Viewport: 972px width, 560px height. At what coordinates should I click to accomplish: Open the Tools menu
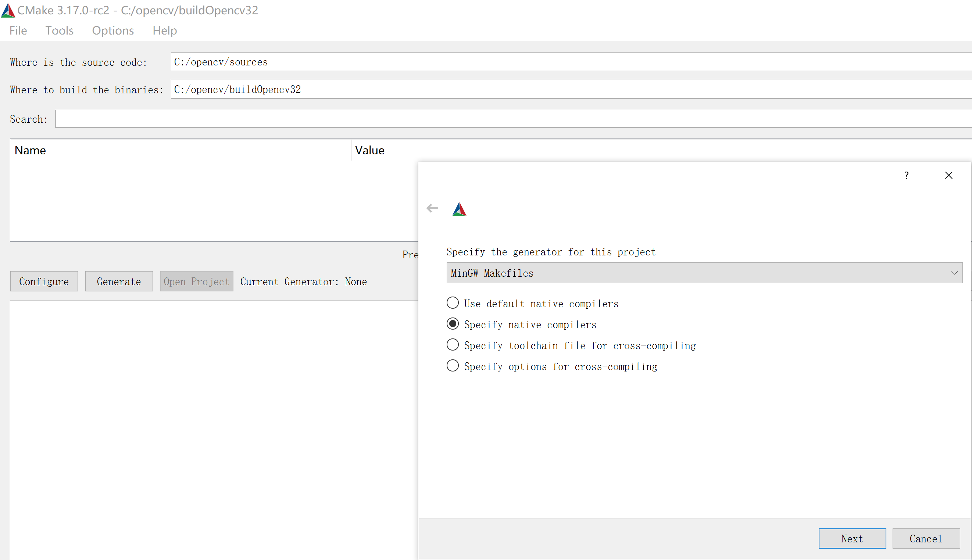[x=59, y=30]
